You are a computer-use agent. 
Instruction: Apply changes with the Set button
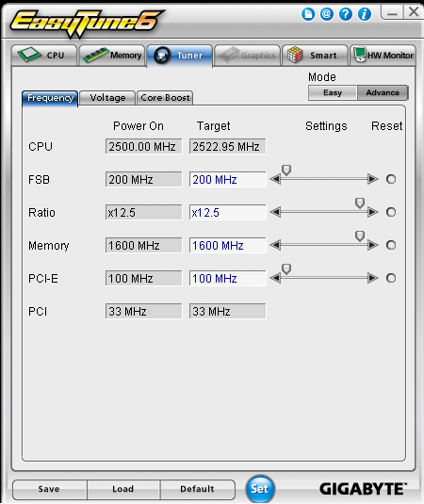pos(260,489)
